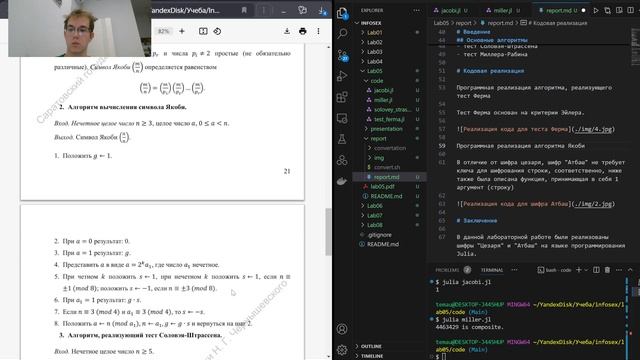The height and width of the screenshot is (360, 640).
Task: Switch to the miller.jl editor tab
Action: (503, 11)
